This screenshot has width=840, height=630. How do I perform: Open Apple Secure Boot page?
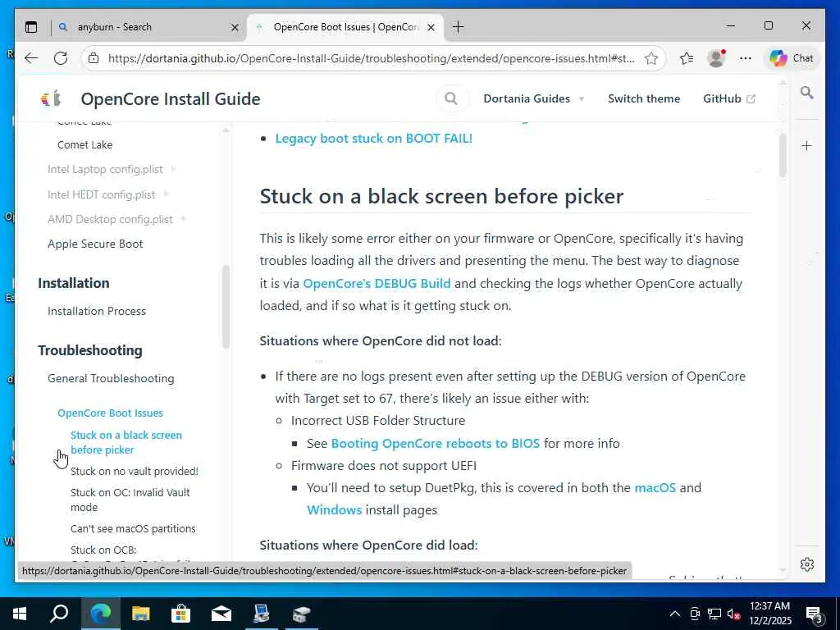tap(95, 244)
